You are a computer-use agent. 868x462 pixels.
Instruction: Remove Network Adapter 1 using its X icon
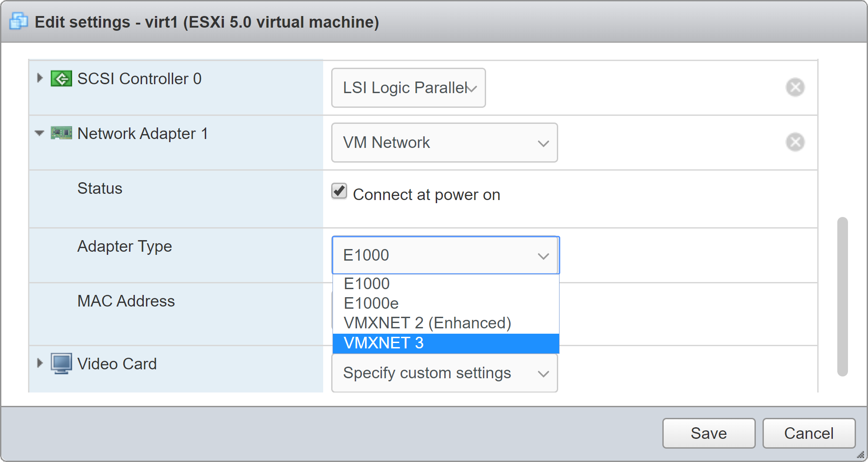tap(795, 142)
